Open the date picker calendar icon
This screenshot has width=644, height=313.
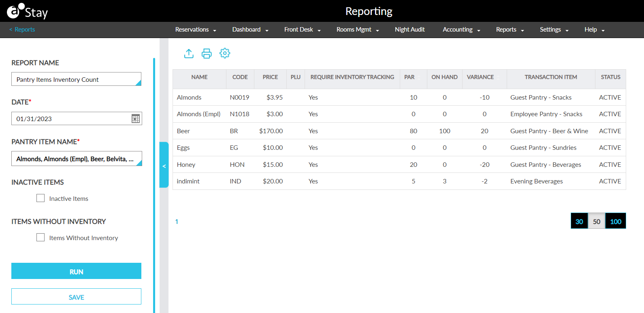136,119
